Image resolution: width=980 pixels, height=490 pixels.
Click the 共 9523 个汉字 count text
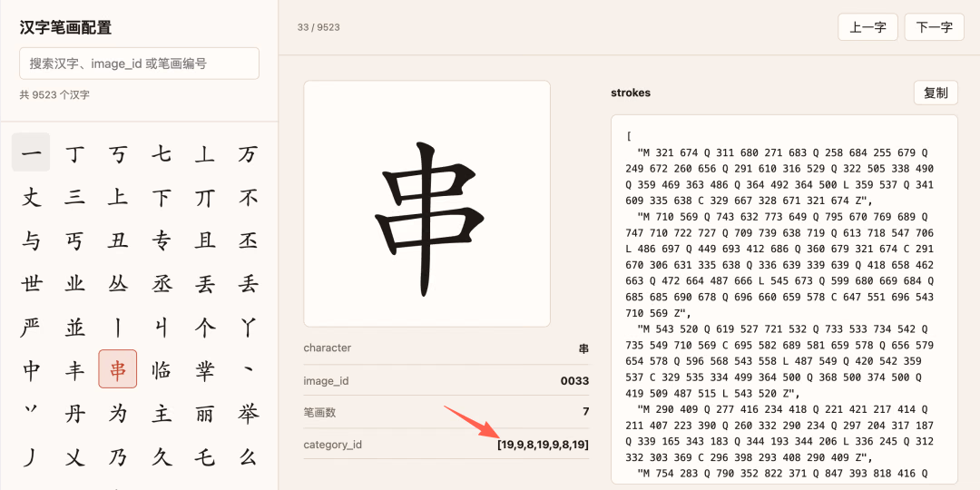point(54,95)
